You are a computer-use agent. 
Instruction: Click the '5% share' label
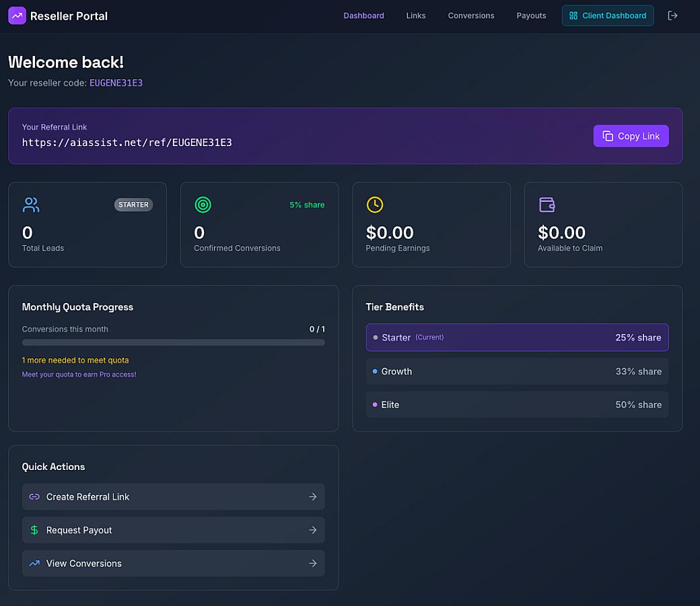point(307,205)
